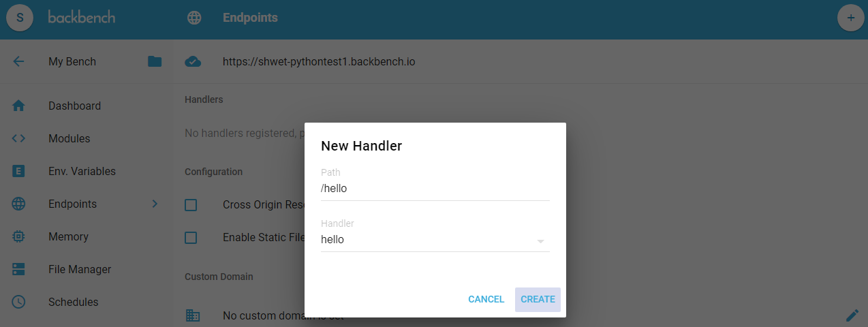
Task: Click the S user avatar icon
Action: click(19, 18)
